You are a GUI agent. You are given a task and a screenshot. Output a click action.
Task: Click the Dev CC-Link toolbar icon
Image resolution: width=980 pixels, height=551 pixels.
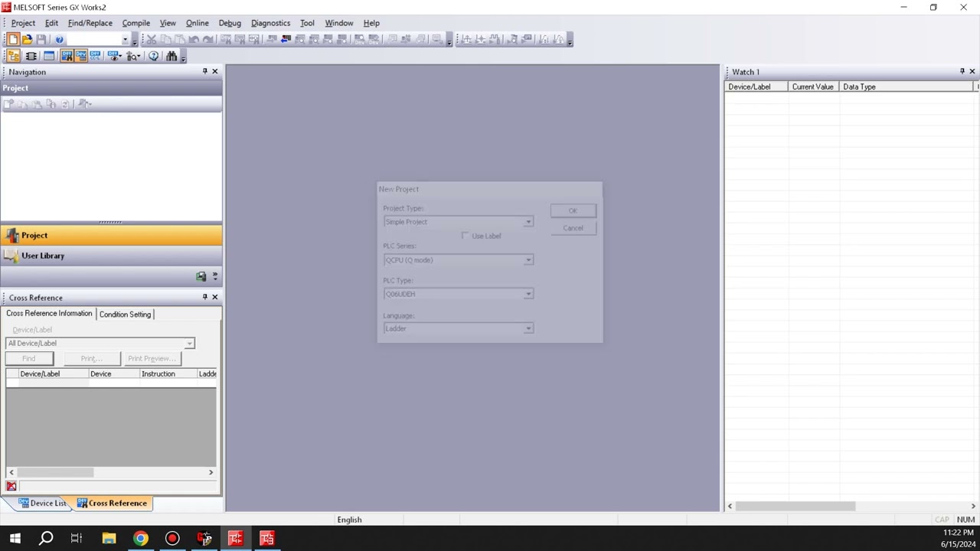coord(95,56)
